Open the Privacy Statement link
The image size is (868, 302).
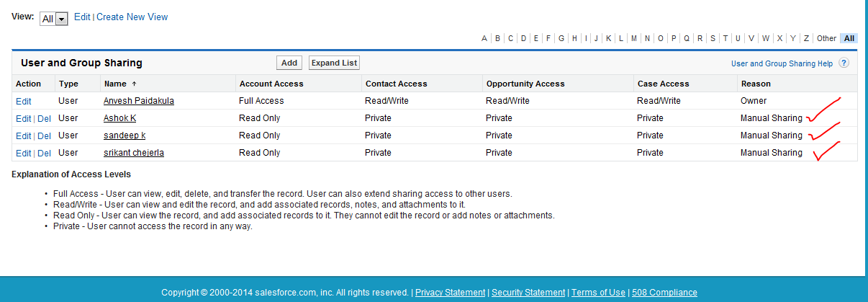[x=451, y=293]
